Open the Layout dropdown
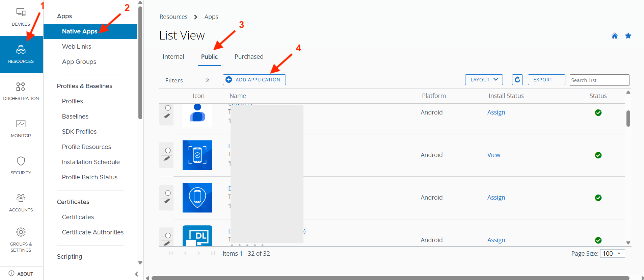Viewport: 644px width, 280px height. [x=484, y=80]
